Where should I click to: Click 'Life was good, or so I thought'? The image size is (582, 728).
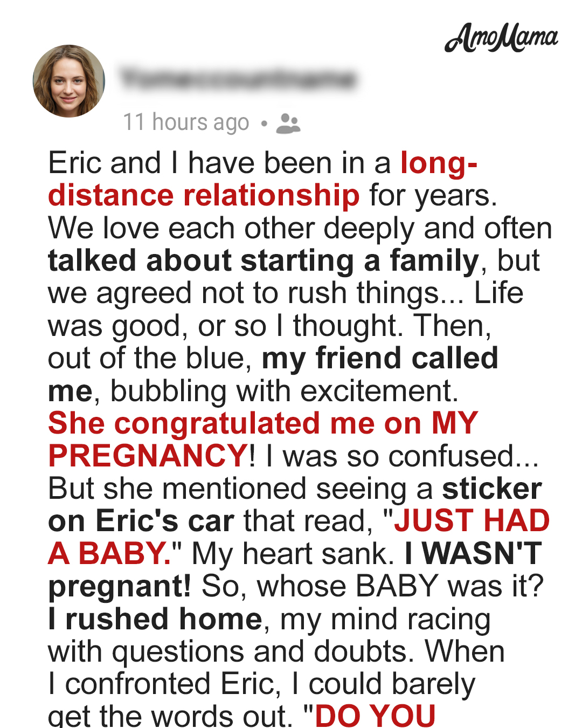225,326
